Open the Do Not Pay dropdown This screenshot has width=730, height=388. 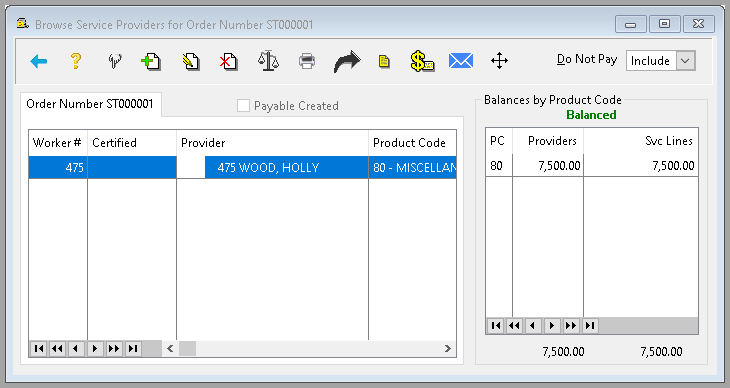685,61
